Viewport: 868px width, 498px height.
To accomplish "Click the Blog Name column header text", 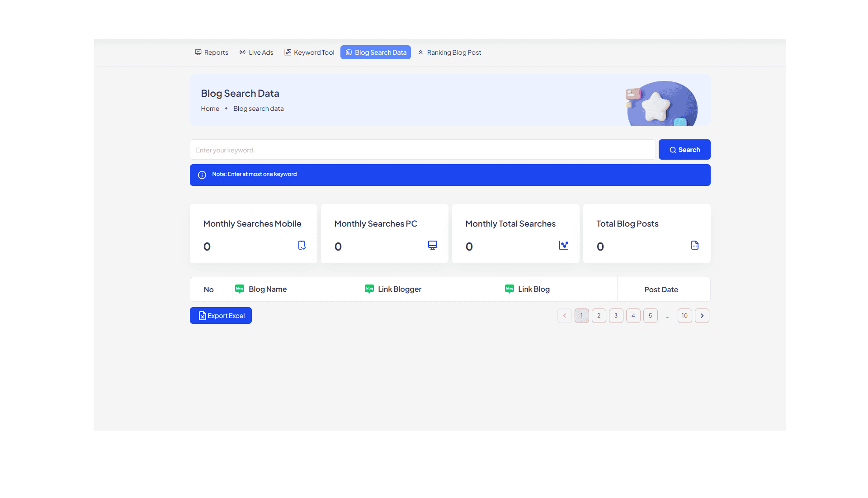I will coord(268,289).
